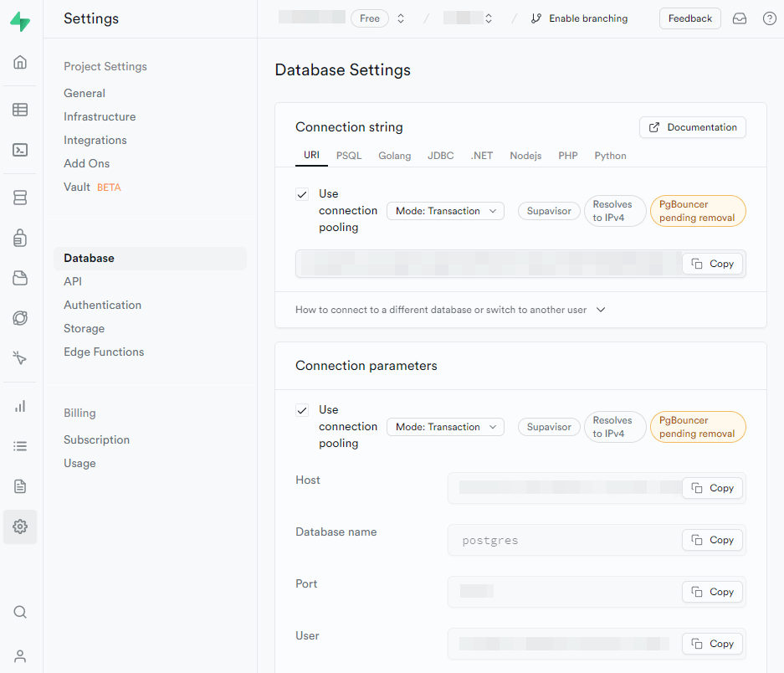This screenshot has height=673, width=784.
Task: Open Subscription billing page
Action: (x=96, y=439)
